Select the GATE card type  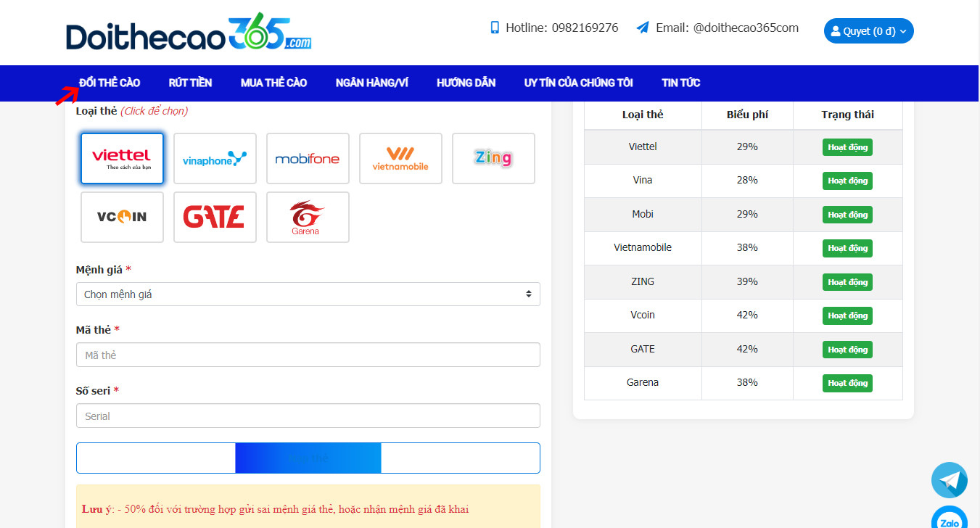click(x=215, y=217)
